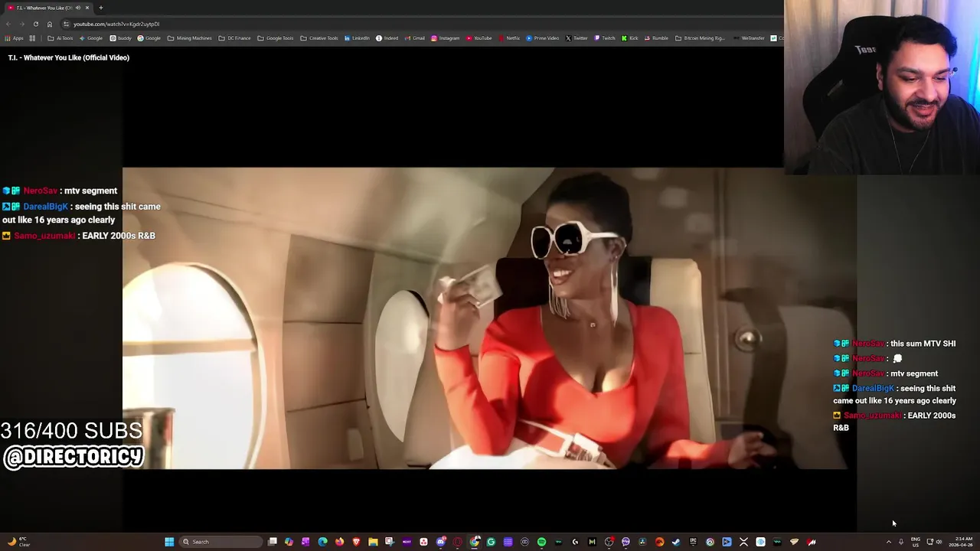Open the Rumble bookmark
980x551 pixels.
click(x=656, y=38)
